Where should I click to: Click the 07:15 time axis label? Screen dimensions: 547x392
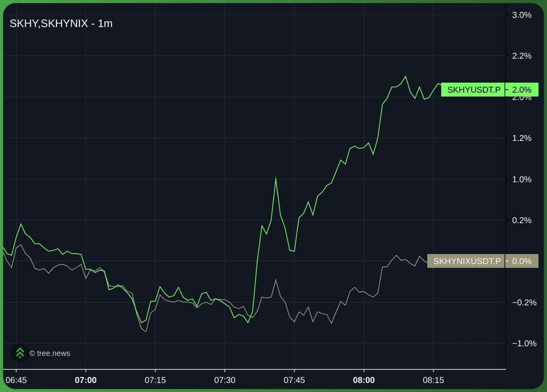tap(155, 380)
